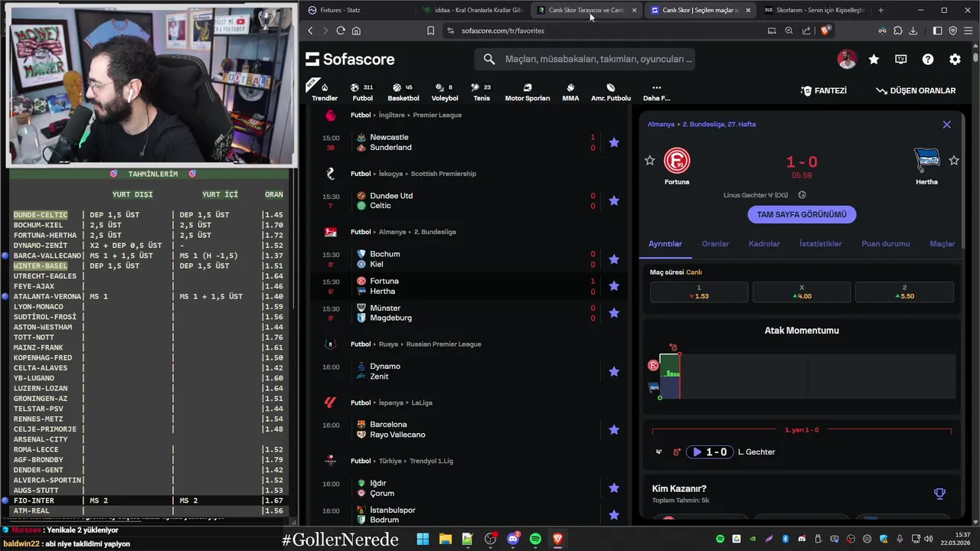
Task: Select the home win odds 1.53
Action: [x=699, y=292]
